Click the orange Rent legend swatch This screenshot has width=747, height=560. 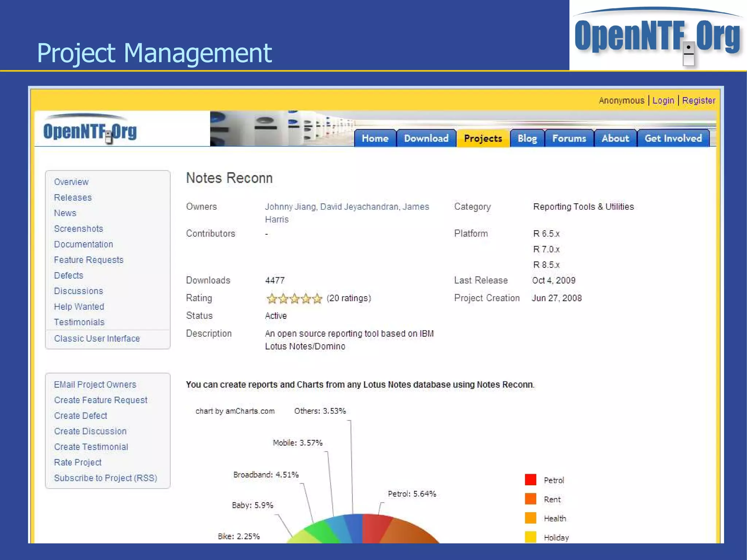[530, 499]
